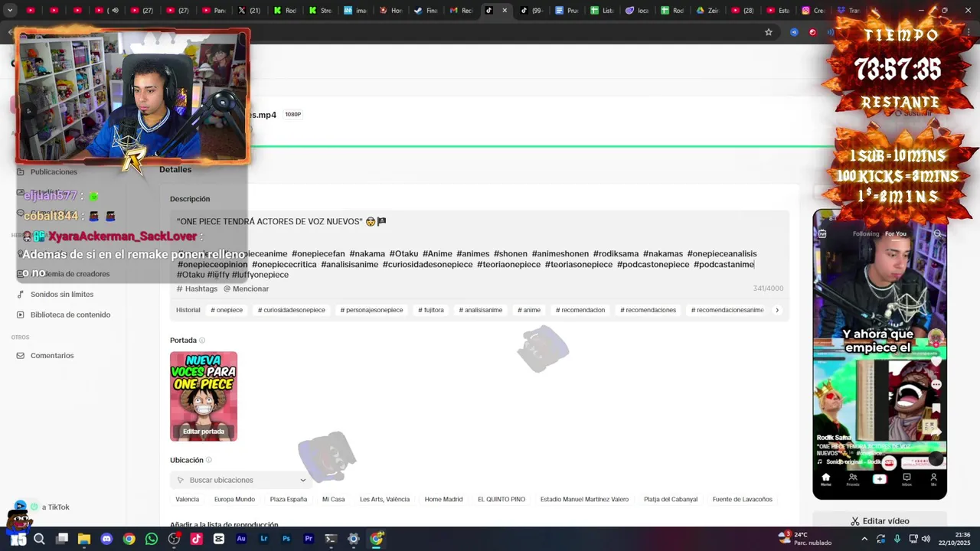
Task: Select Platja del Cabanyal location suggestion
Action: point(671,500)
